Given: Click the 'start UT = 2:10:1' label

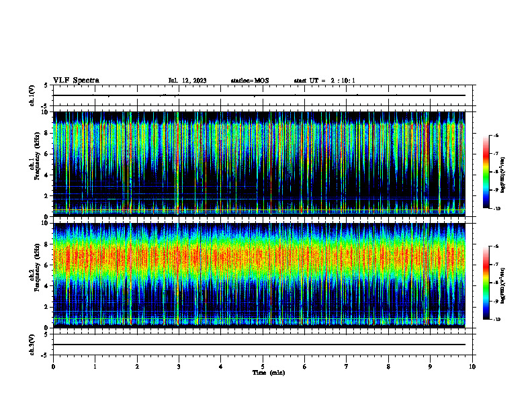Looking at the screenshot, I should [324, 81].
